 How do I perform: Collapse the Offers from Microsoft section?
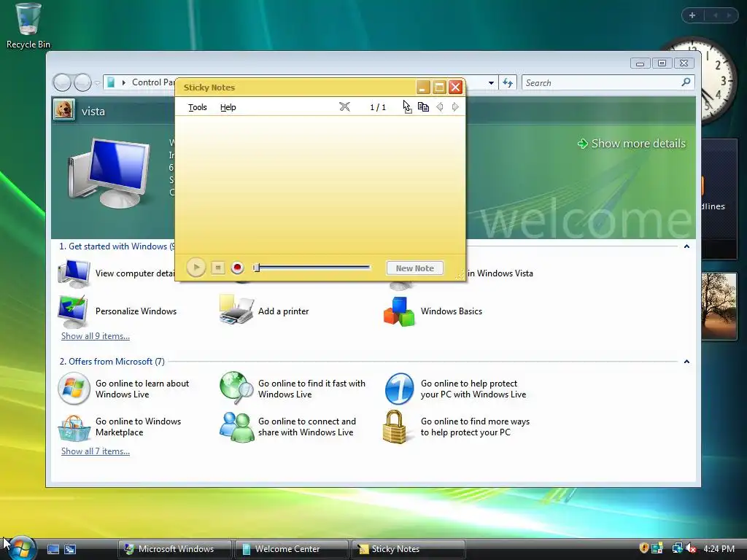click(686, 362)
